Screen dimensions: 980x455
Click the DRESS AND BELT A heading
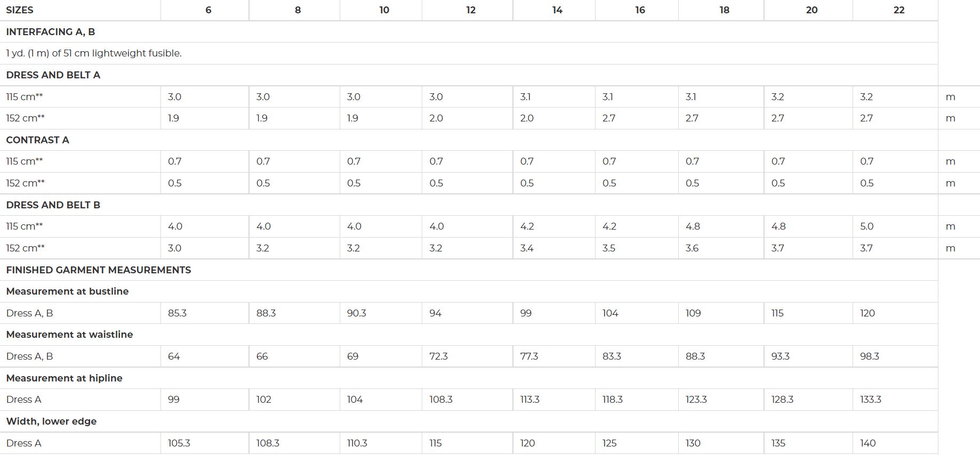click(53, 75)
